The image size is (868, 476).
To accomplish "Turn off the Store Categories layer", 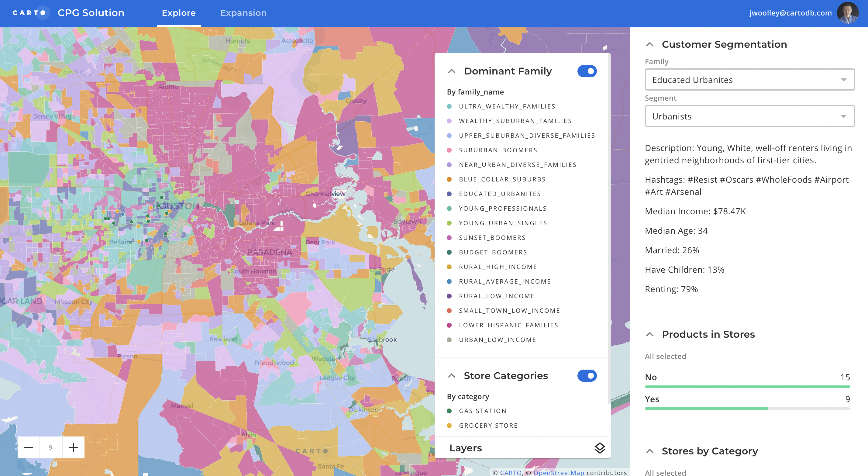I will 587,375.
